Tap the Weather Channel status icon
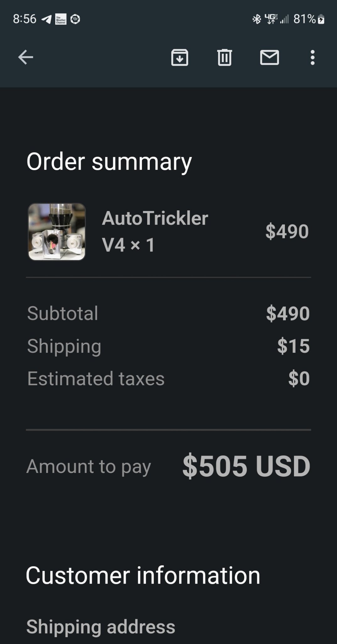The height and width of the screenshot is (644, 337). (61, 19)
